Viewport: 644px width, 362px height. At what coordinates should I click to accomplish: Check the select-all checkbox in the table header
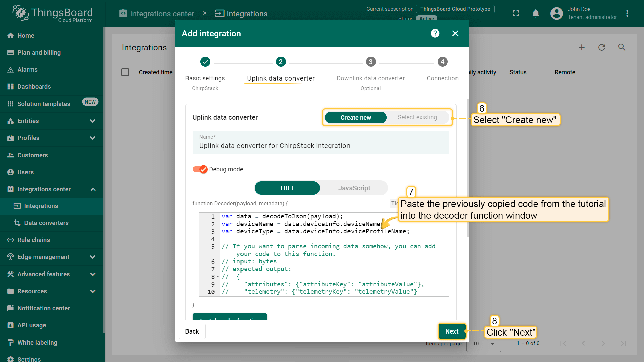tap(125, 72)
